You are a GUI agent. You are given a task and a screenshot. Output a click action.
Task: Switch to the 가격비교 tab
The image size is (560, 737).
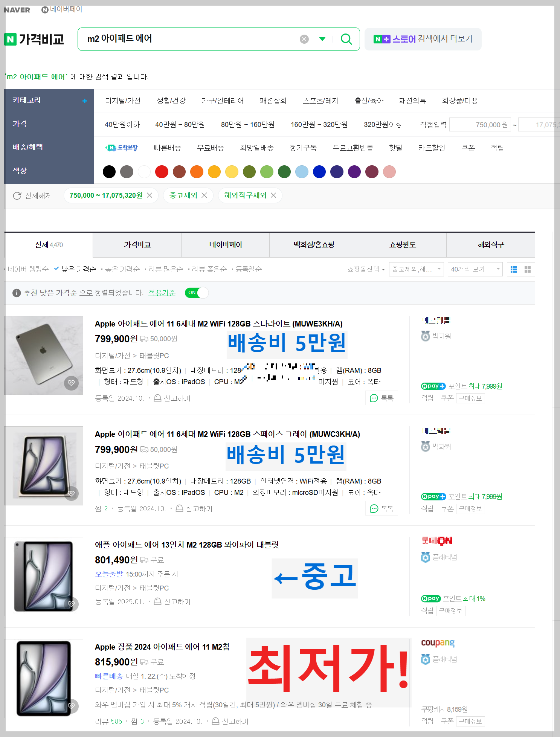tap(137, 245)
